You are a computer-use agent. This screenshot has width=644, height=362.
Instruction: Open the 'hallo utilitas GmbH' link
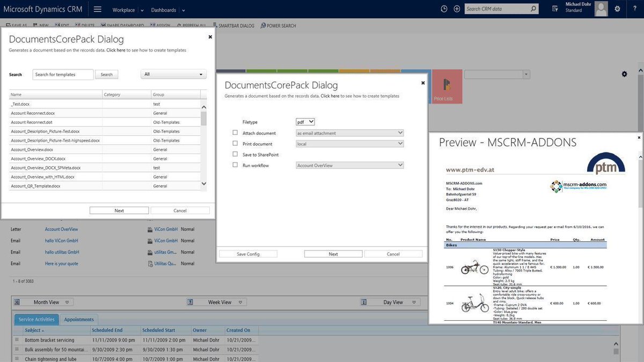tap(62, 252)
